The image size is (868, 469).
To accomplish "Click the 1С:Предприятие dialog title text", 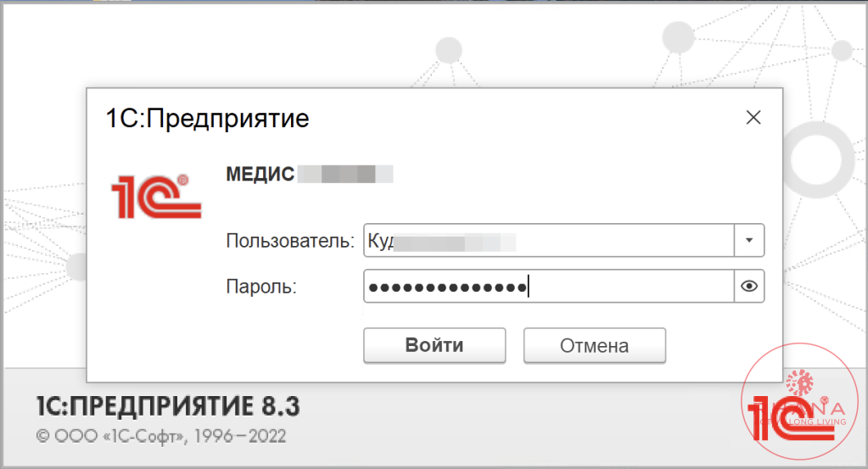I will [x=208, y=119].
